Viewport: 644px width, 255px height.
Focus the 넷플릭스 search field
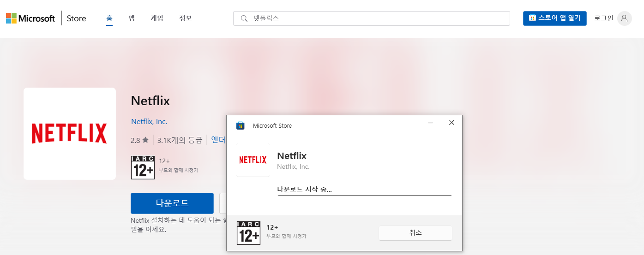(372, 18)
